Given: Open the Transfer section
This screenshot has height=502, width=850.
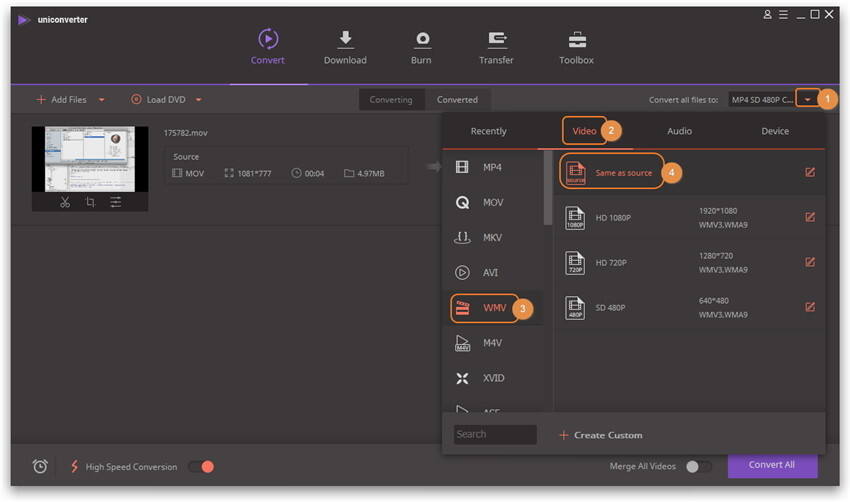Looking at the screenshot, I should point(496,47).
